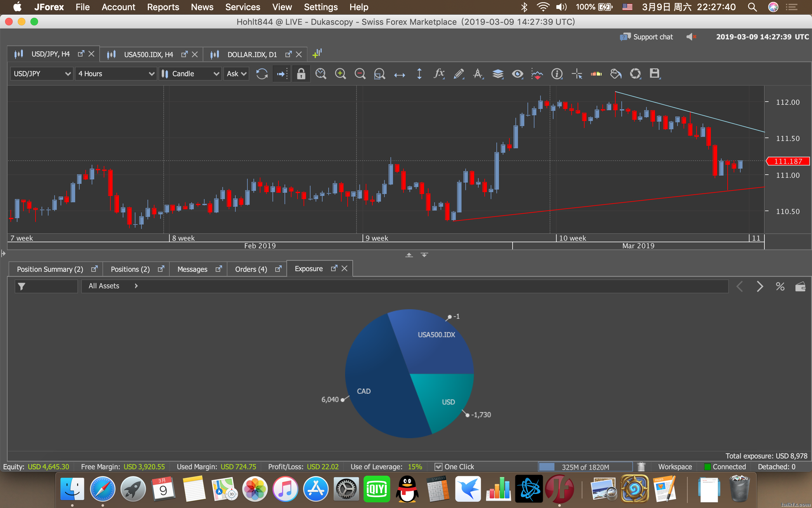Expand the lower panel upward arrow
The width and height of the screenshot is (812, 508).
coord(409,255)
